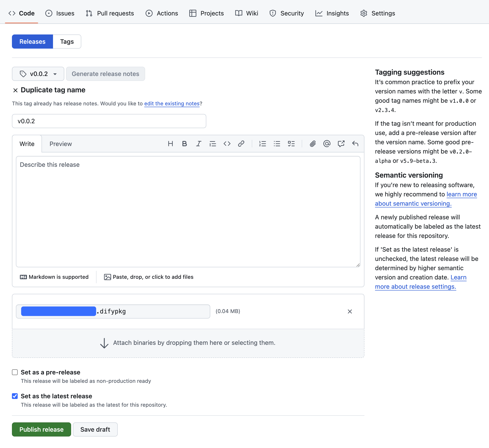Image resolution: width=489 pixels, height=448 pixels.
Task: Open the Tags tab
Action: tap(67, 42)
